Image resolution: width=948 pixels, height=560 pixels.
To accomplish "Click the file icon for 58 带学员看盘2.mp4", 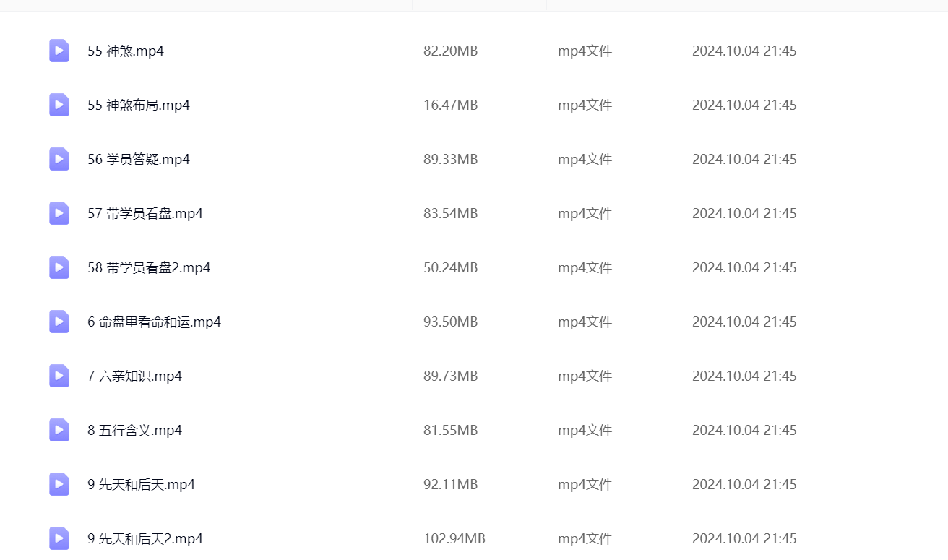I will 59,267.
